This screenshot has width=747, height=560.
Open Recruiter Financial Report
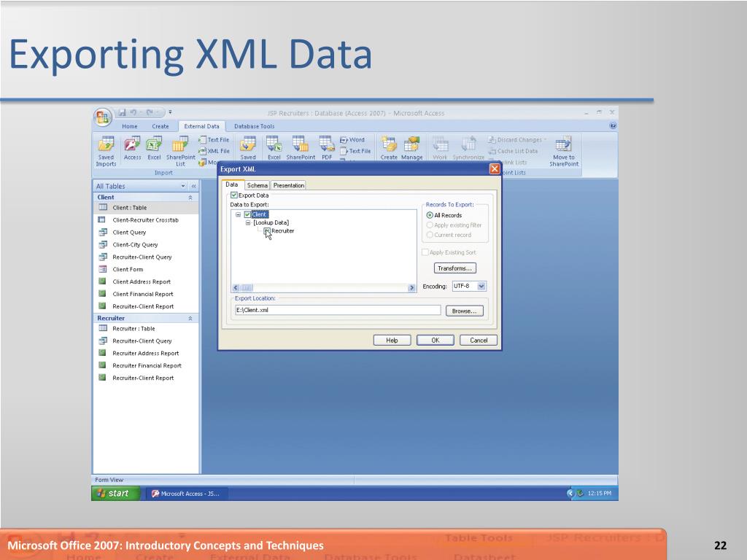pyautogui.click(x=146, y=366)
